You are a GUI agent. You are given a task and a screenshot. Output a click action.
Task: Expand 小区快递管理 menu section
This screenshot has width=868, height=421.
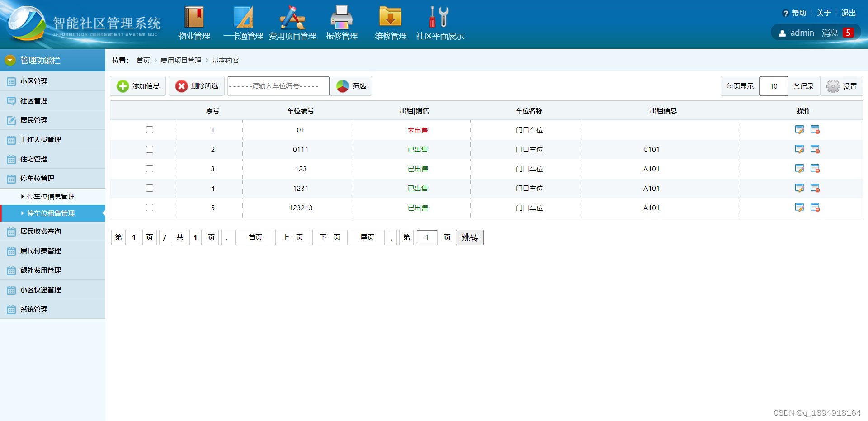coord(52,290)
